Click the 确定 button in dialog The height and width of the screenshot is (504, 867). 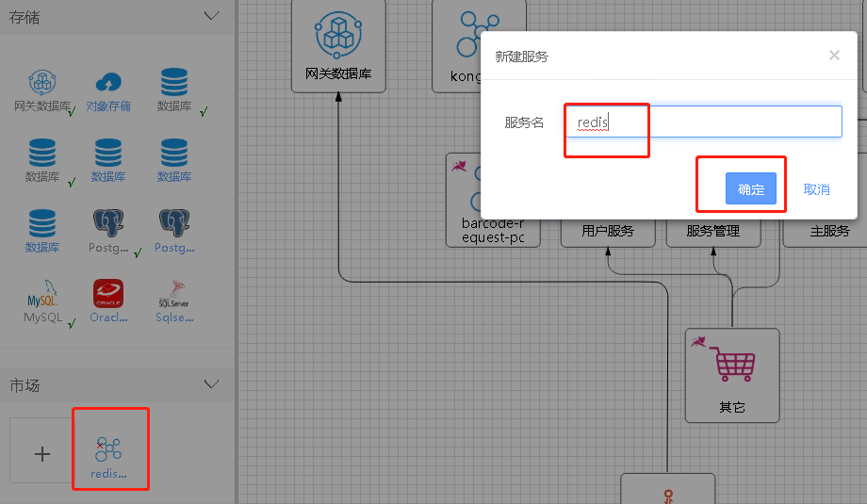(750, 189)
